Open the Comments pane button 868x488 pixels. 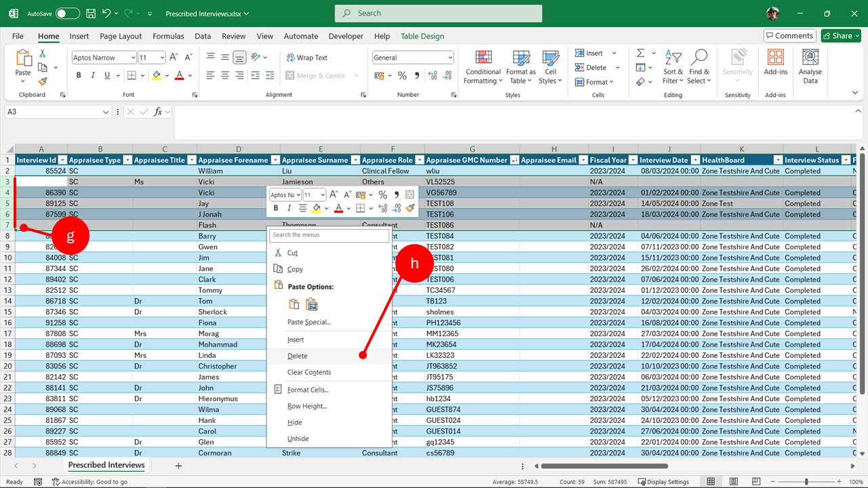point(789,36)
